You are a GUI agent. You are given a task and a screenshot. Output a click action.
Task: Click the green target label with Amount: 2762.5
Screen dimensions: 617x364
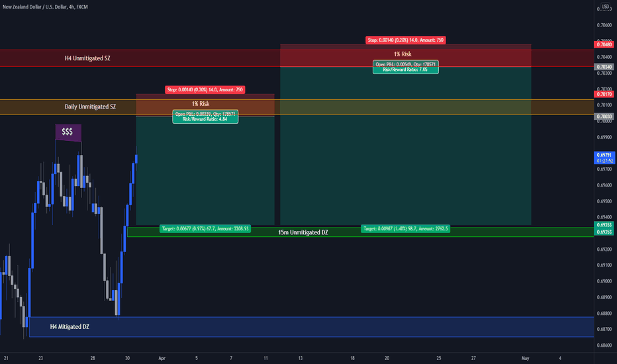405,228
